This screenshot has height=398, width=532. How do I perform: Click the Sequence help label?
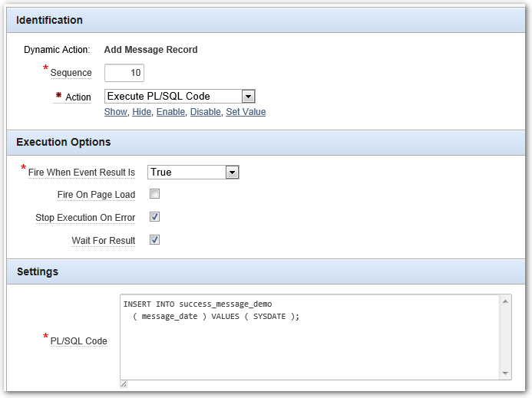click(71, 73)
